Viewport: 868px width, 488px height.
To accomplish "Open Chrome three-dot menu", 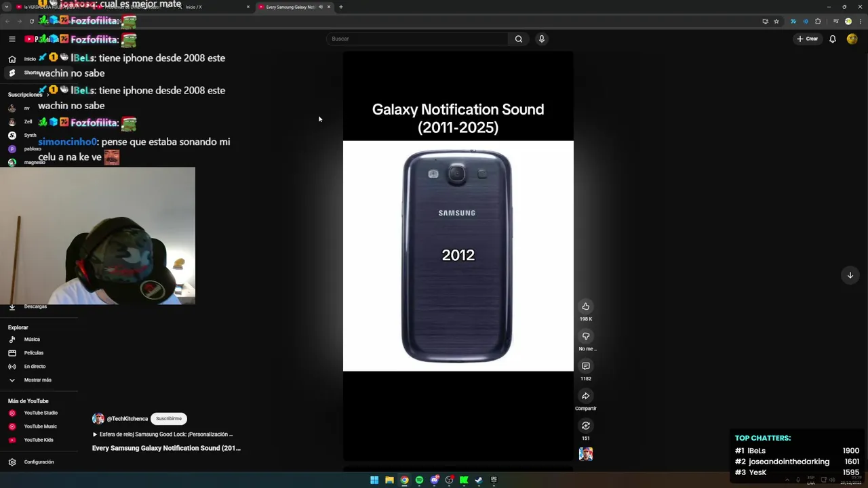I will [x=860, y=21].
